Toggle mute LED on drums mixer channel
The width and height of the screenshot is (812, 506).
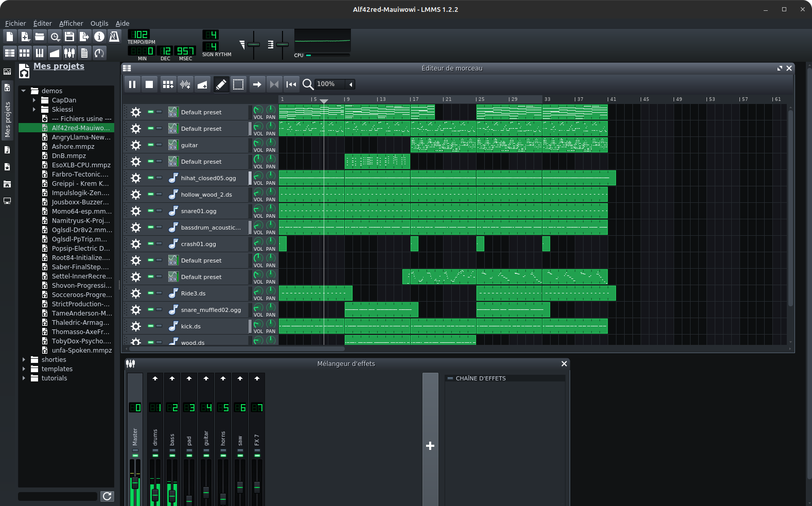(x=155, y=456)
